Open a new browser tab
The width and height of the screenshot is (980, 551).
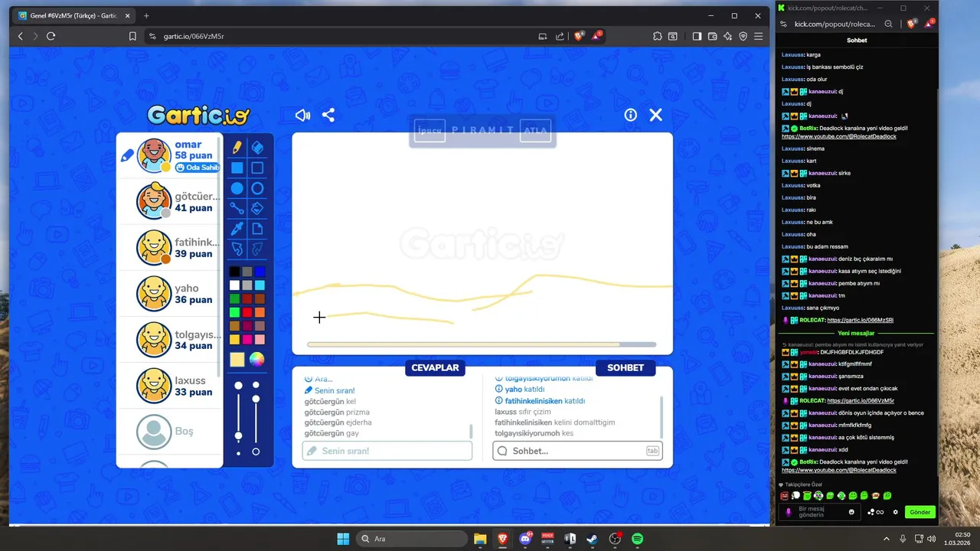[146, 15]
